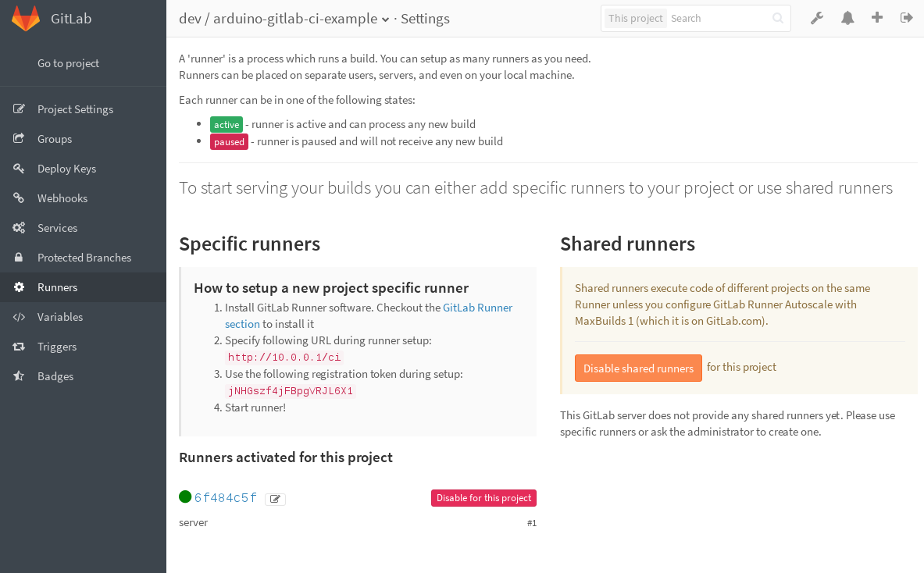924x573 pixels.
Task: Click the Runners gear icon
Action: click(x=19, y=286)
